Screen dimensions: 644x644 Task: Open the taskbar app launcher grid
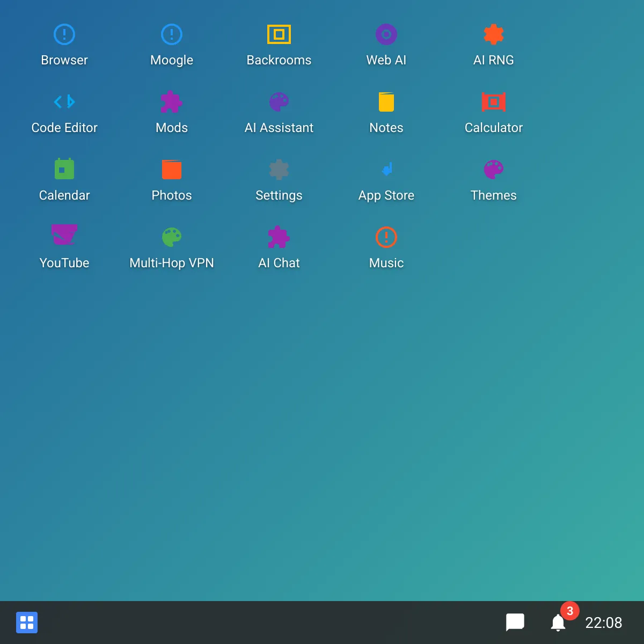coord(27,623)
